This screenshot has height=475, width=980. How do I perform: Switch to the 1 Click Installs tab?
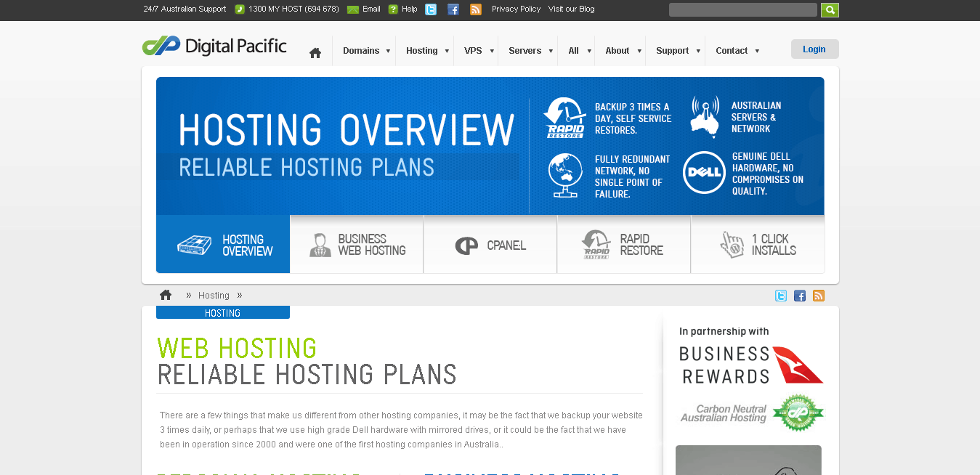[x=758, y=244]
